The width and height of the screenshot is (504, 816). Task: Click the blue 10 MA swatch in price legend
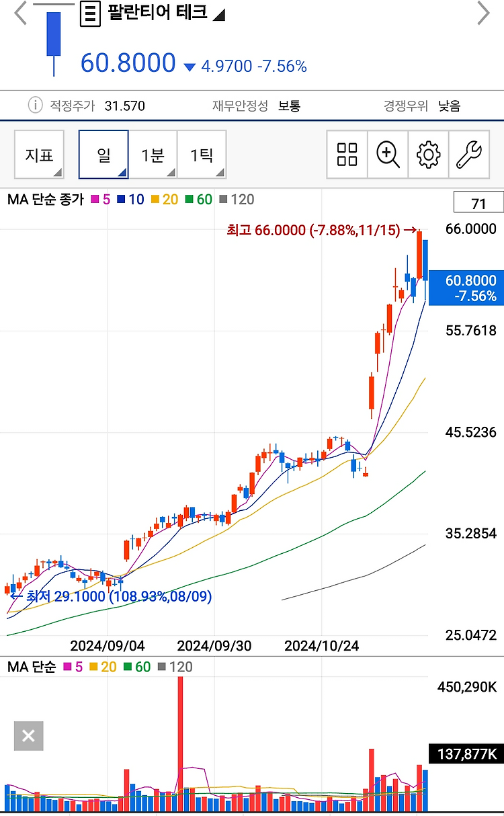(x=120, y=200)
